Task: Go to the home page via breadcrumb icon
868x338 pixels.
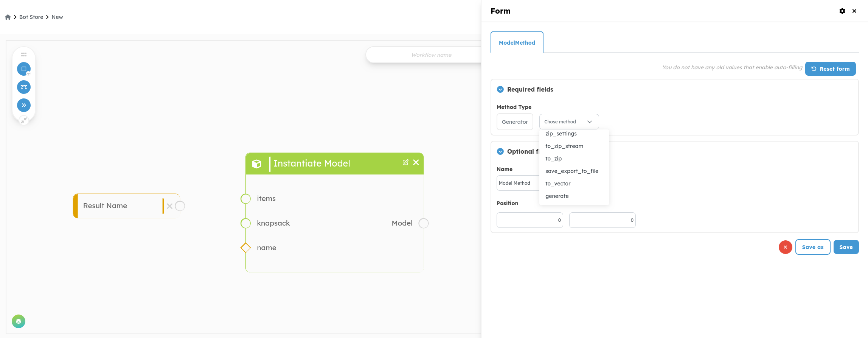Action: [8, 17]
